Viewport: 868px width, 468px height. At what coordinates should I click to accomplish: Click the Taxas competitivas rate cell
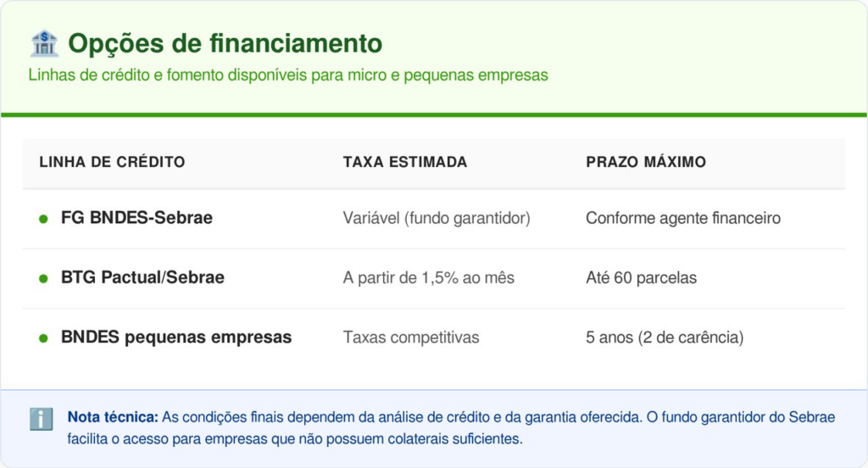point(410,337)
